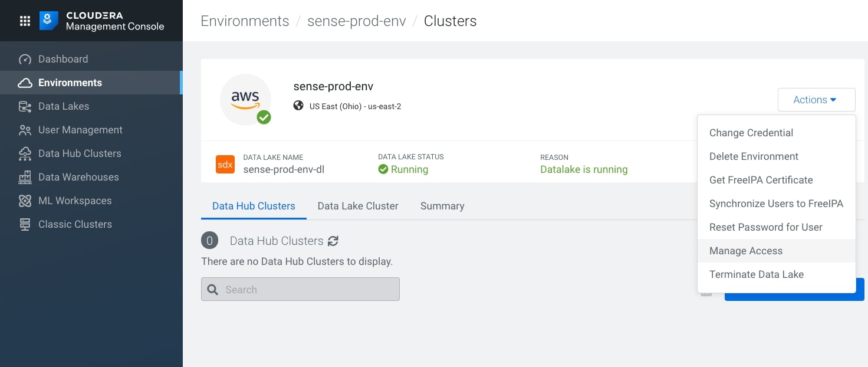Select Change Credential from Actions menu
This screenshot has width=868, height=367.
point(776,133)
